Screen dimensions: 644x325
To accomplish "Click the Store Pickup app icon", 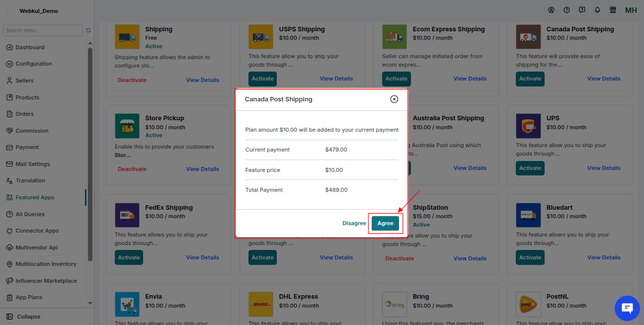I will pos(127,126).
